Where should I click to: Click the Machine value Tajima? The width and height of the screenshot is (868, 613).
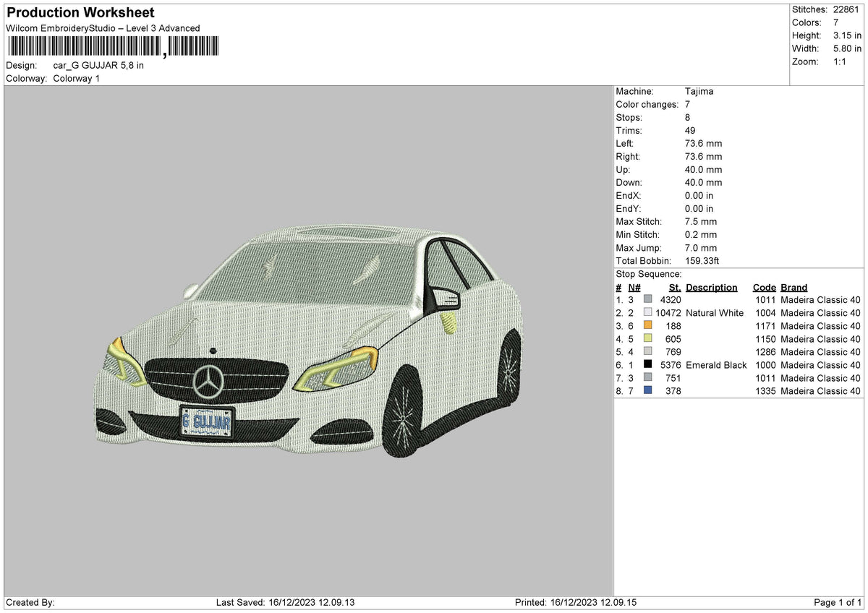[x=699, y=92]
